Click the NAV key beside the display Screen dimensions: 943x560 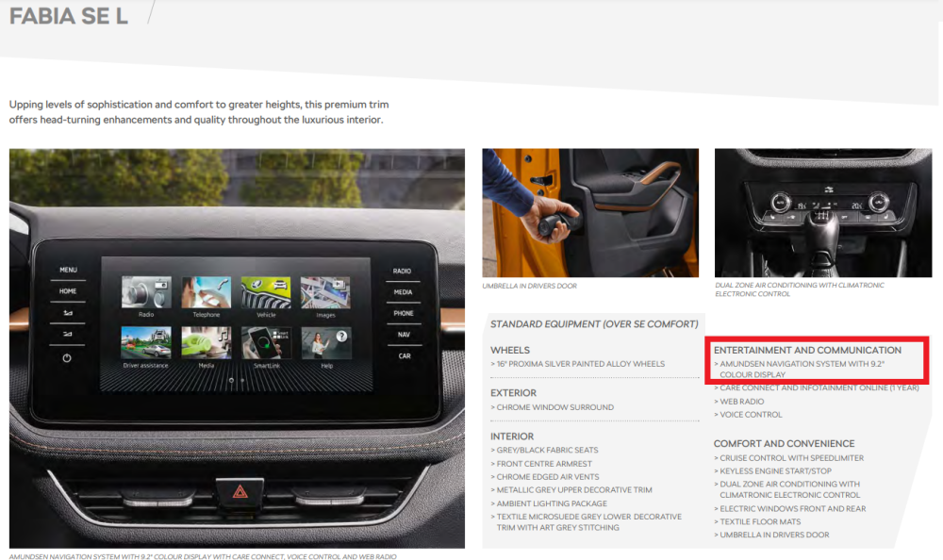click(404, 335)
